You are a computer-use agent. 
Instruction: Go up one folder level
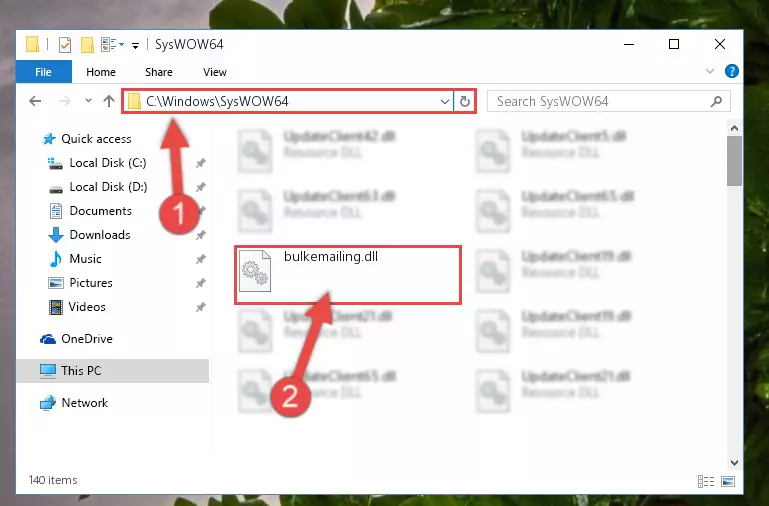(109, 101)
